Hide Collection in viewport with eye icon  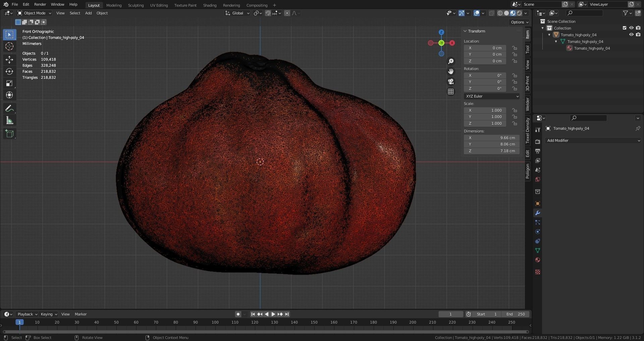[x=631, y=28]
